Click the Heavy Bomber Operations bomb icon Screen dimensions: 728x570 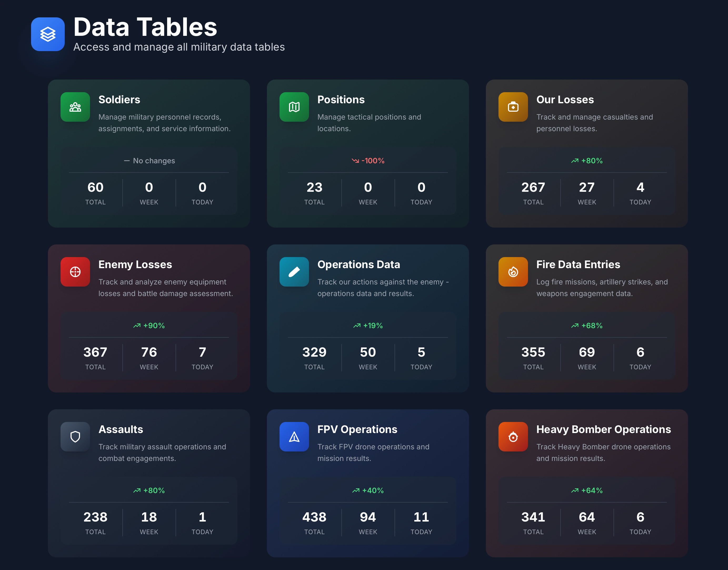tap(513, 436)
